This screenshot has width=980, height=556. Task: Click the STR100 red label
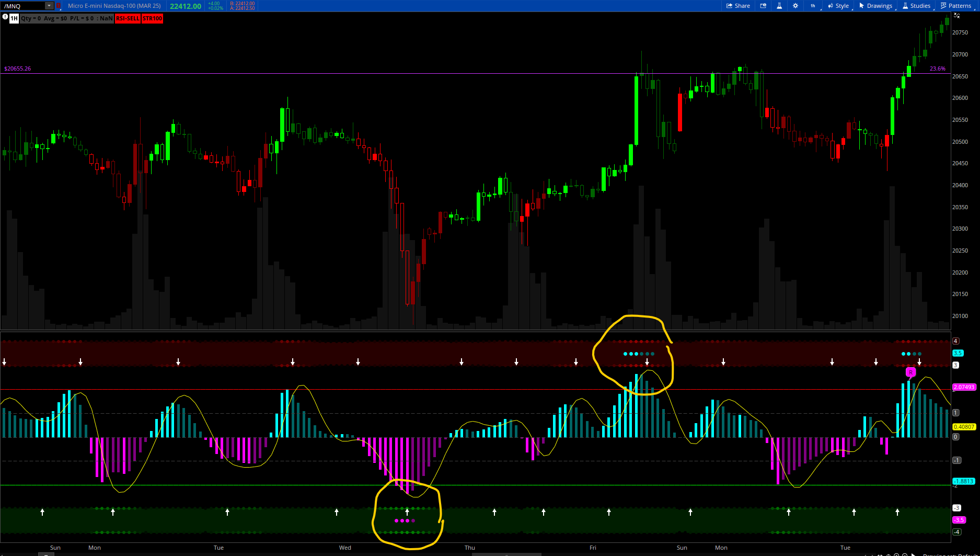point(153,18)
